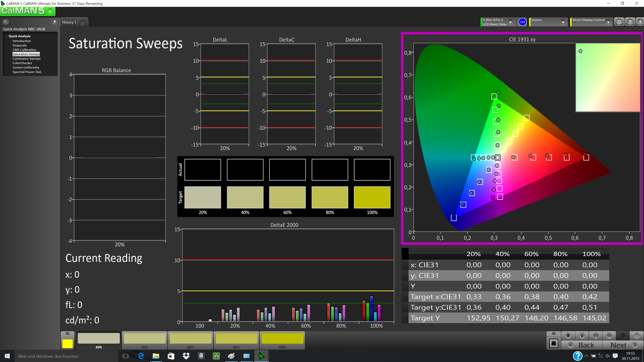Click the play read series button
The width and height of the screenshot is (644, 362).
point(582,336)
